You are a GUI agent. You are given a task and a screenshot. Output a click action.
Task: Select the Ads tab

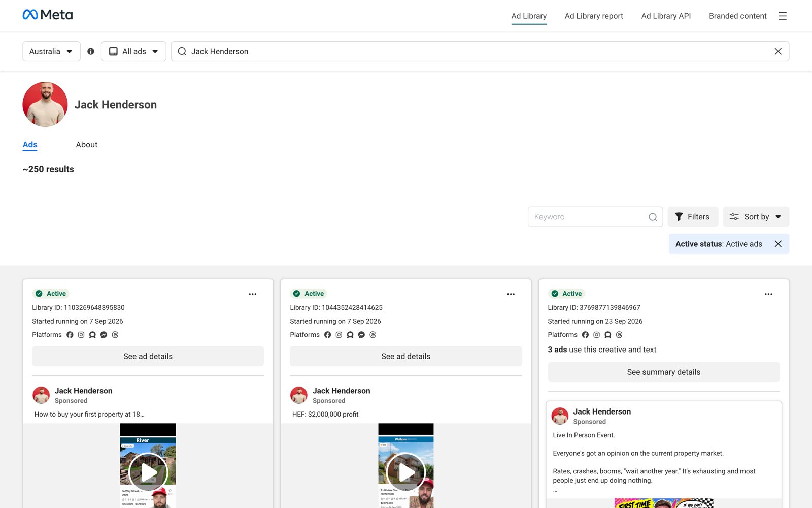[30, 145]
